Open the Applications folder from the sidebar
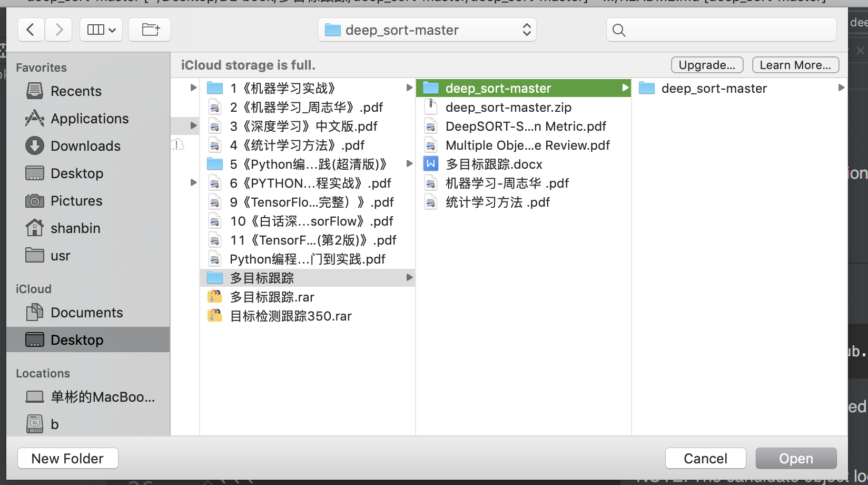868x485 pixels. pyautogui.click(x=88, y=118)
